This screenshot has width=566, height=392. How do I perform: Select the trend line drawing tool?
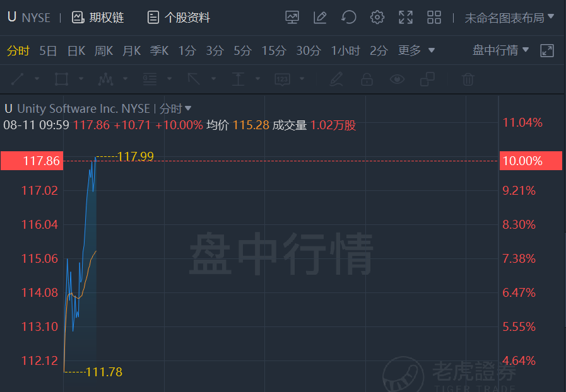17,79
